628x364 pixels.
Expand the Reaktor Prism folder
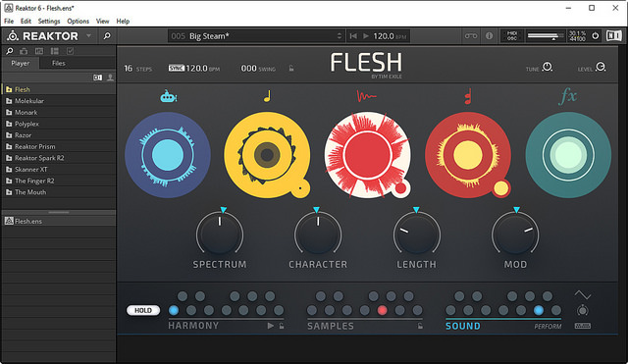[x=9, y=146]
